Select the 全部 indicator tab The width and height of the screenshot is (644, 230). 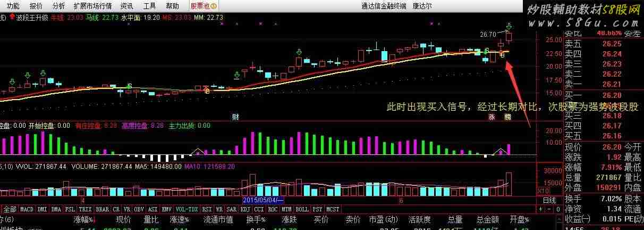click(10, 209)
